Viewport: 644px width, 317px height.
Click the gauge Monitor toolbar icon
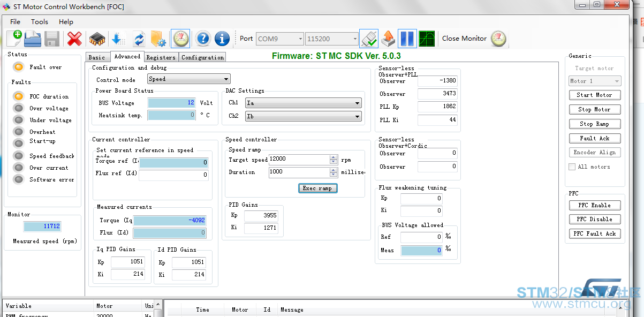click(180, 39)
